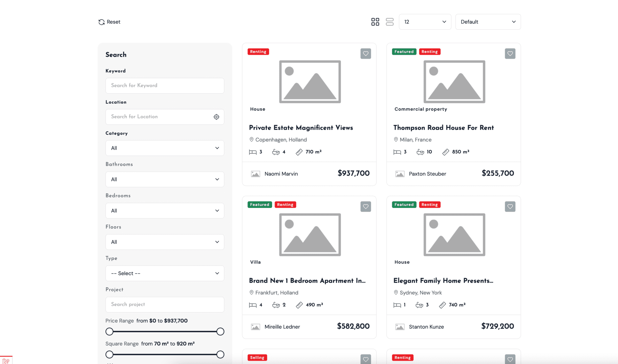Click the Search for Keyword field
618x364 pixels.
pyautogui.click(x=165, y=86)
